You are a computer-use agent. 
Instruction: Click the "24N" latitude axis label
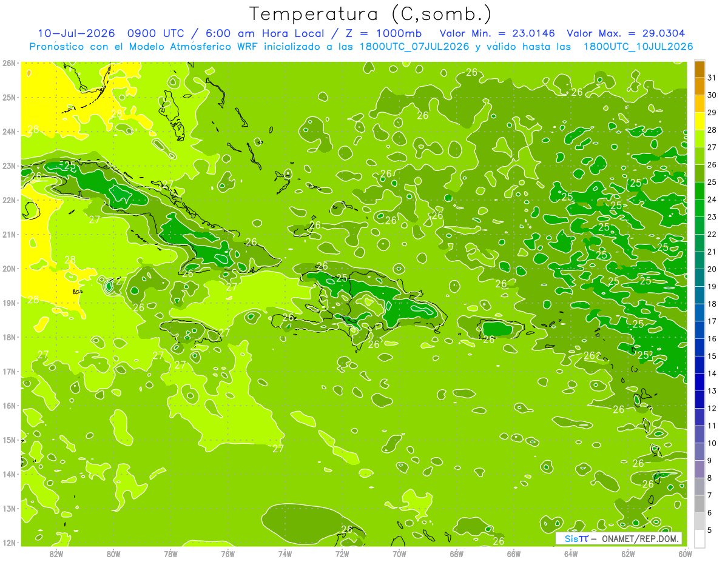point(10,132)
